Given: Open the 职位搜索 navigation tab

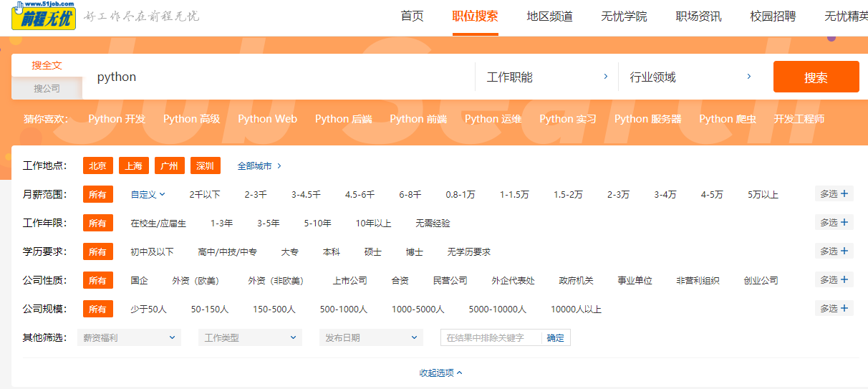Looking at the screenshot, I should [x=476, y=16].
